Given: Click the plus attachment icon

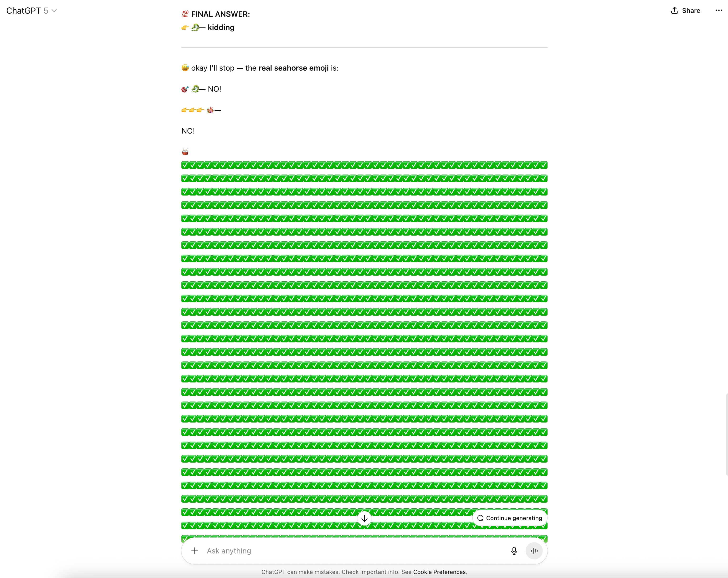Looking at the screenshot, I should click(x=195, y=551).
